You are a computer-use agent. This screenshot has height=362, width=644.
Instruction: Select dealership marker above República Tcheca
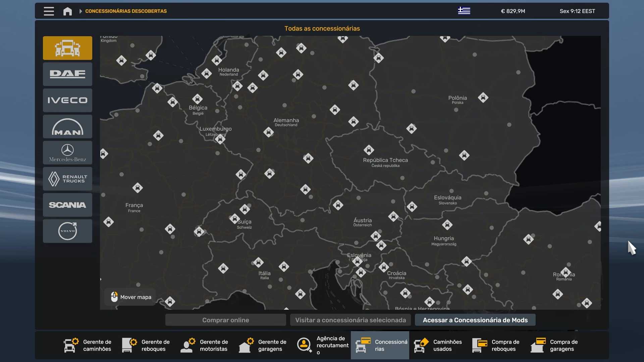(x=369, y=150)
